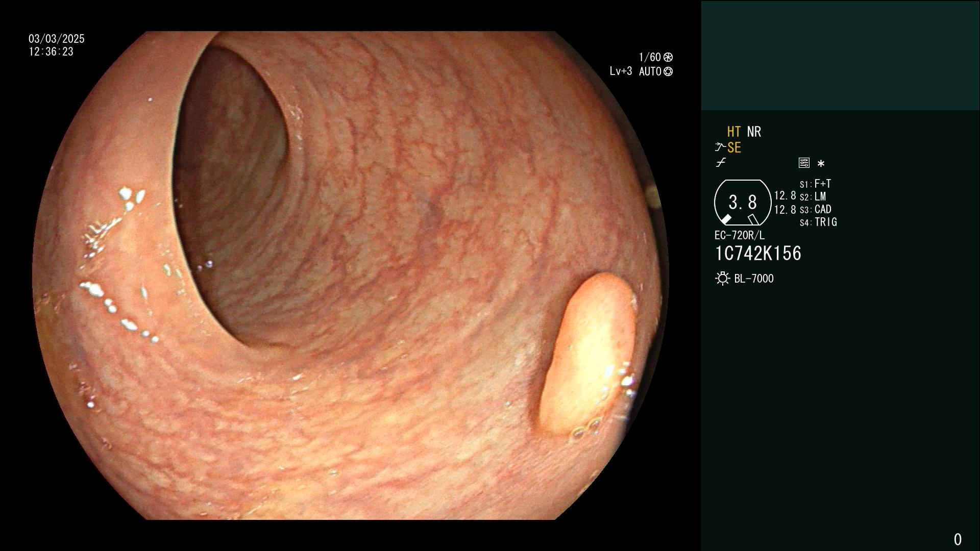Click the asterisk indicator icon
This screenshot has width=980, height=551.
tap(821, 163)
